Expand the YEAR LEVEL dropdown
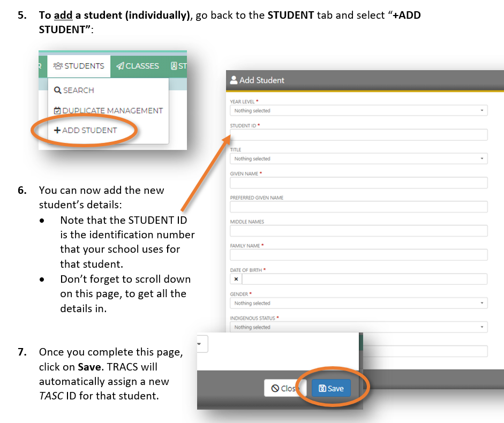This screenshot has width=504, height=423. pos(358,111)
